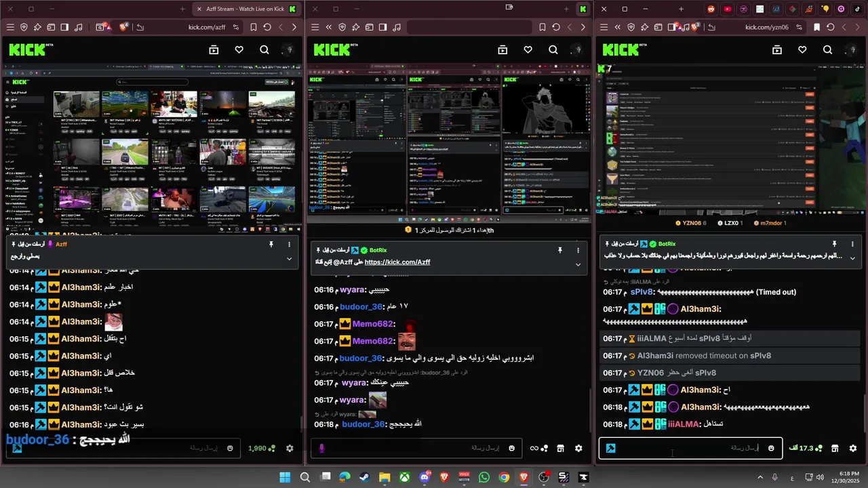
Task: Click heart icon in the kick.com/yzn06 window
Action: (x=802, y=49)
